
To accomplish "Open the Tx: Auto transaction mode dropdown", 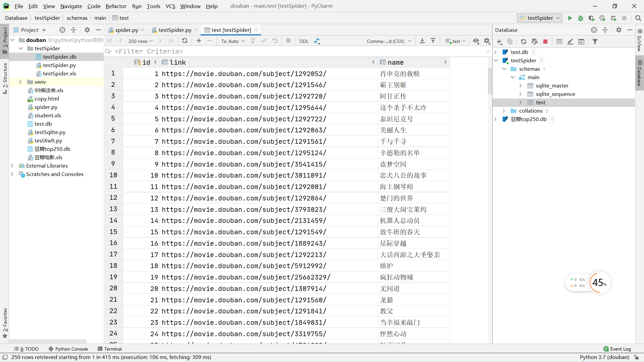I will pos(233,41).
